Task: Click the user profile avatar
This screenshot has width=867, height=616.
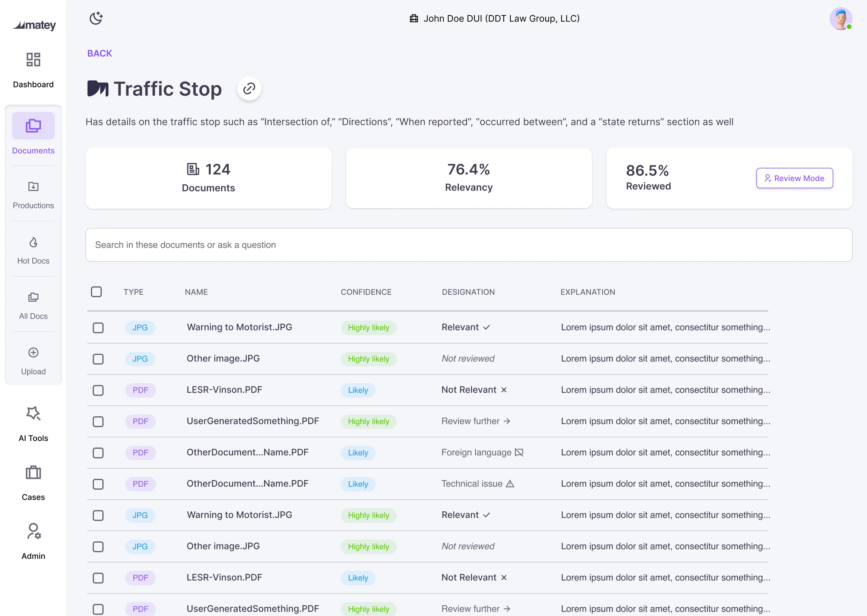Action: click(x=841, y=19)
